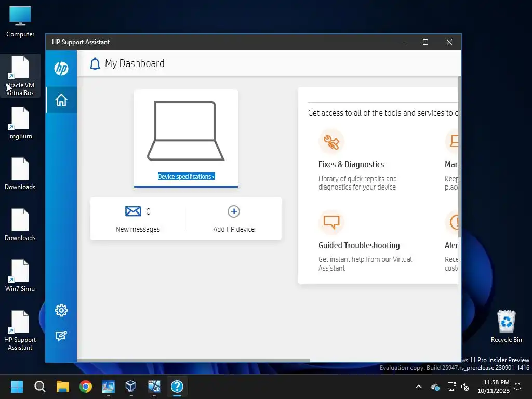This screenshot has width=532, height=399.
Task: Click HP Support Assistant question-mark taskbar icon
Action: pyautogui.click(x=177, y=387)
